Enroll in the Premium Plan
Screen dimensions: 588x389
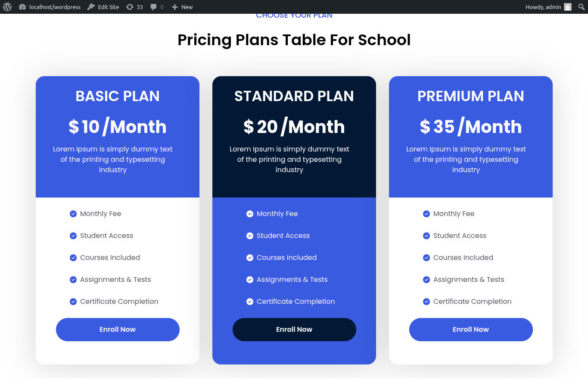[471, 330]
